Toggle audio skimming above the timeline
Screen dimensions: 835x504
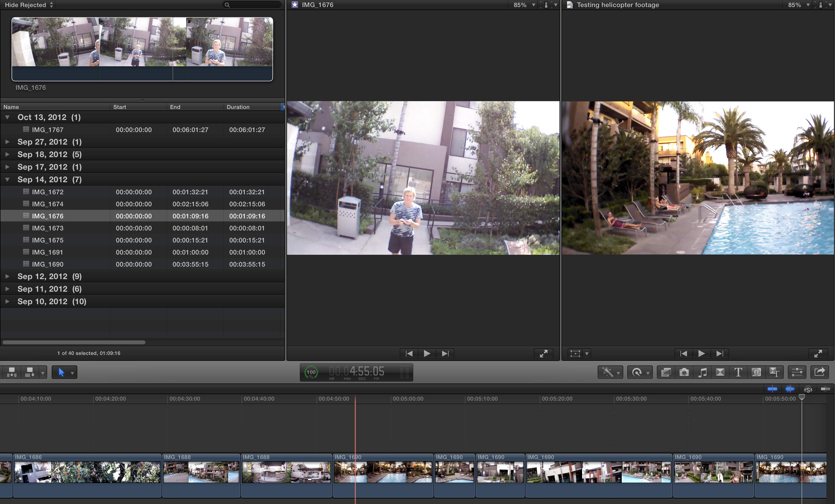[x=790, y=389]
